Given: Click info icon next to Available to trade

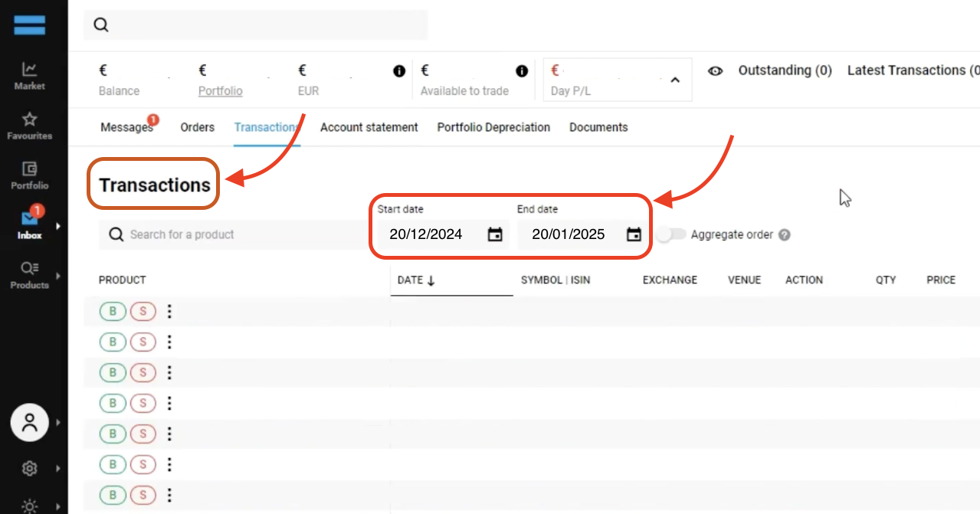Looking at the screenshot, I should pos(522,71).
